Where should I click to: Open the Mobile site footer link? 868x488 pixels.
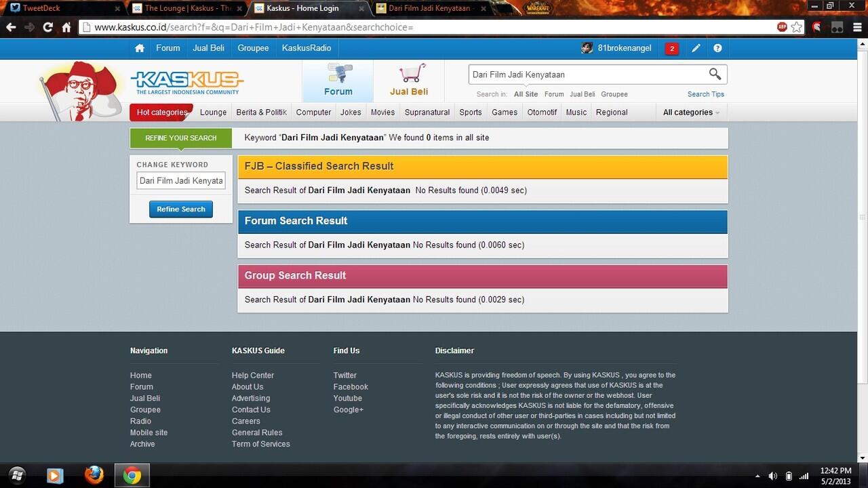click(x=149, y=432)
